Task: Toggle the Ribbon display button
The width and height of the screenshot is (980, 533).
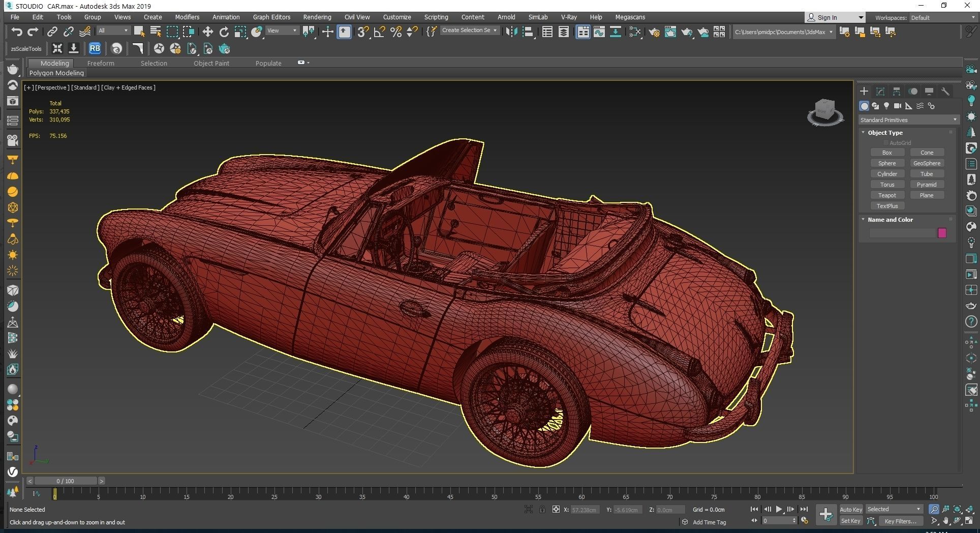Action: (583, 32)
